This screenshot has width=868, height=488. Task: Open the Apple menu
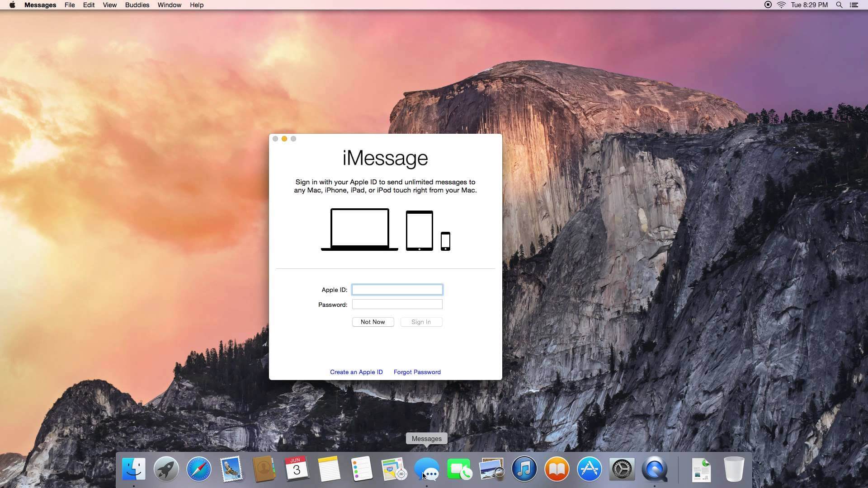[x=12, y=5]
